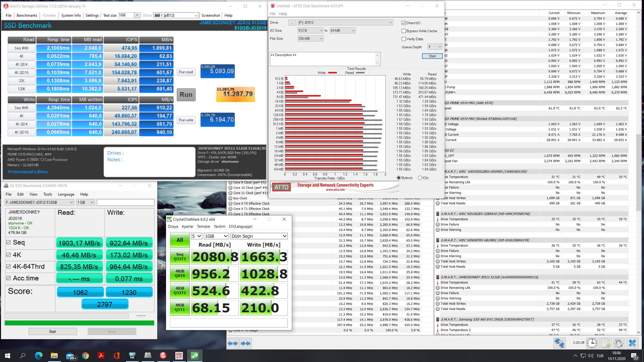
Task: Open Tools menu in AS SSD
Action: click(x=48, y=194)
